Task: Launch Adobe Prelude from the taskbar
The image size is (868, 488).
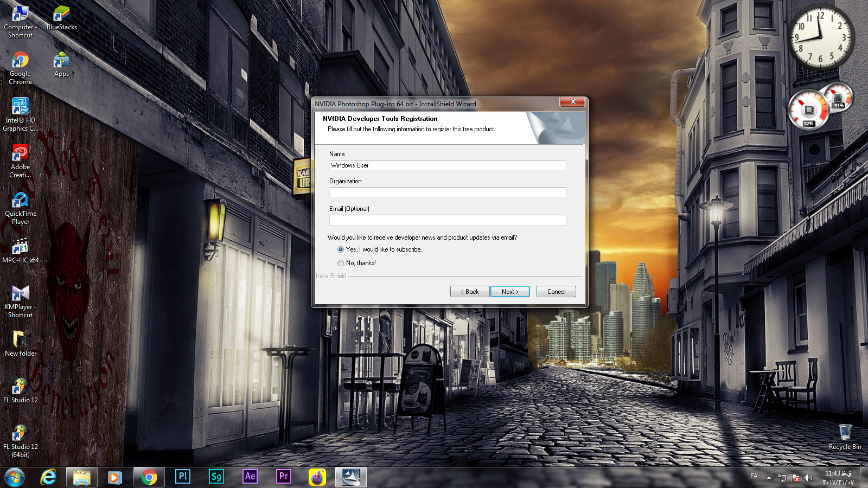Action: pos(183,477)
